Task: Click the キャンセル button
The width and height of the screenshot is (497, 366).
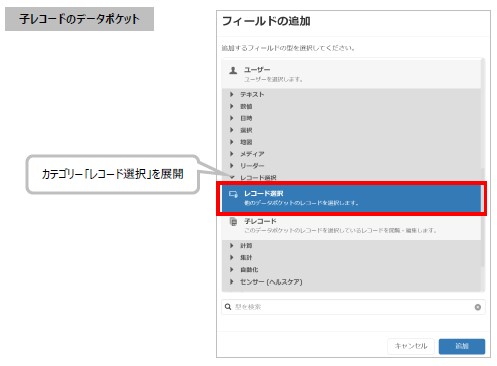Action: click(411, 346)
